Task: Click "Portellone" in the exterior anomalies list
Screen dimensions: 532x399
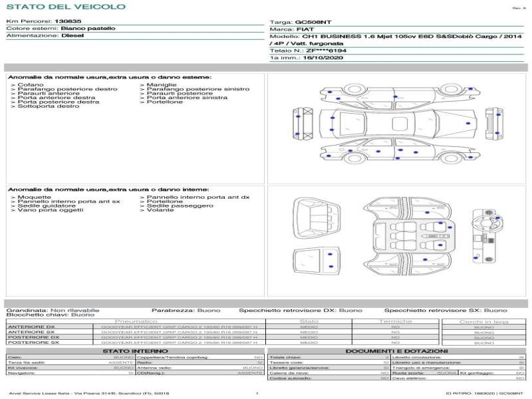Action: [x=164, y=102]
